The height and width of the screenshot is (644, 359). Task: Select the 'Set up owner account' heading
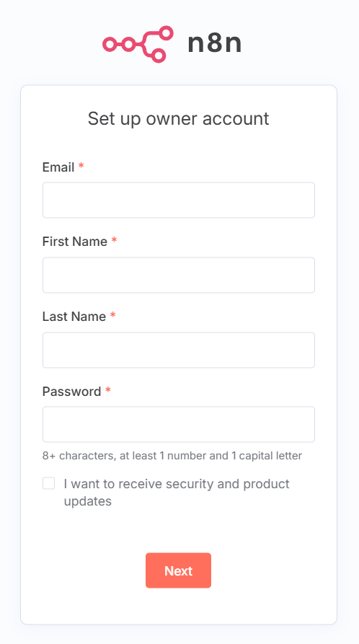178,118
